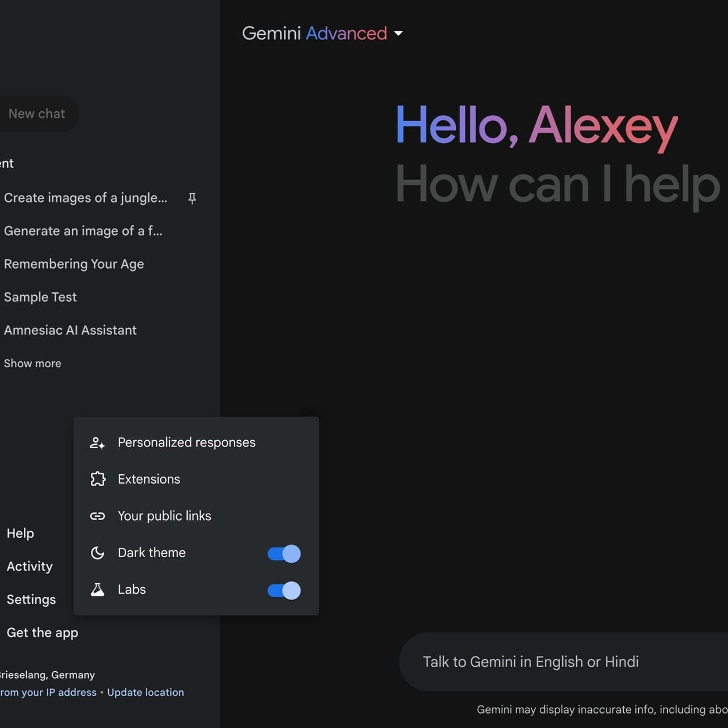The image size is (728, 728).
Task: Expand chat list with Show more
Action: [32, 364]
